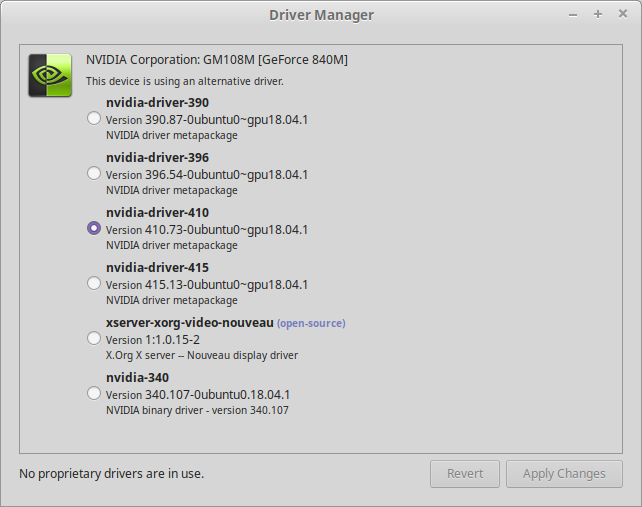Click the 'No proprietary drivers are in use' status

[111, 473]
